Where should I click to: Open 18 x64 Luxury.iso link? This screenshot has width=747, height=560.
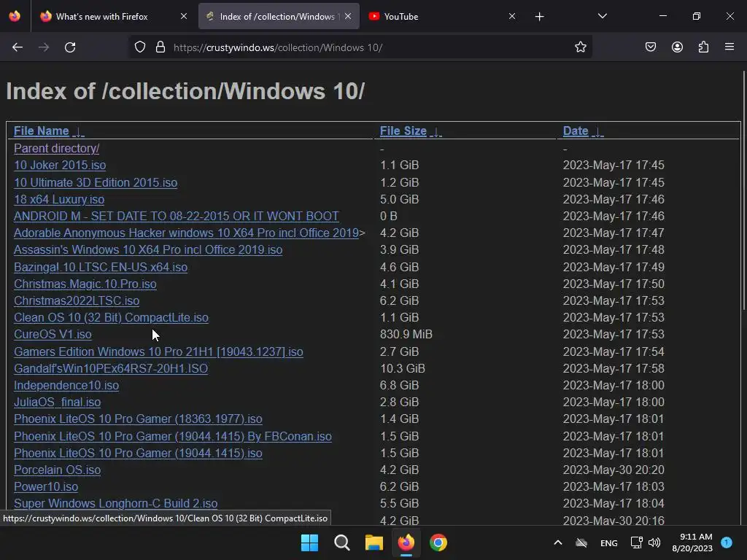point(59,199)
